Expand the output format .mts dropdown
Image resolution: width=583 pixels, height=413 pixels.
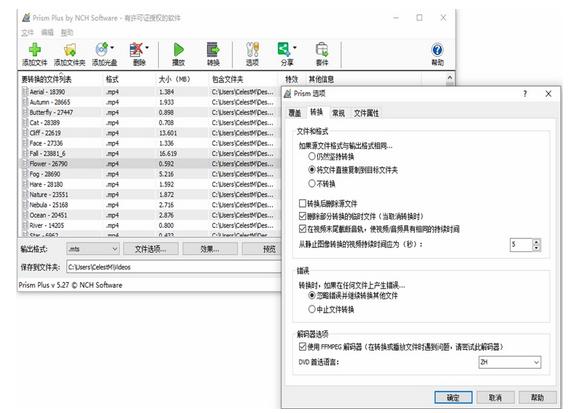(93, 249)
